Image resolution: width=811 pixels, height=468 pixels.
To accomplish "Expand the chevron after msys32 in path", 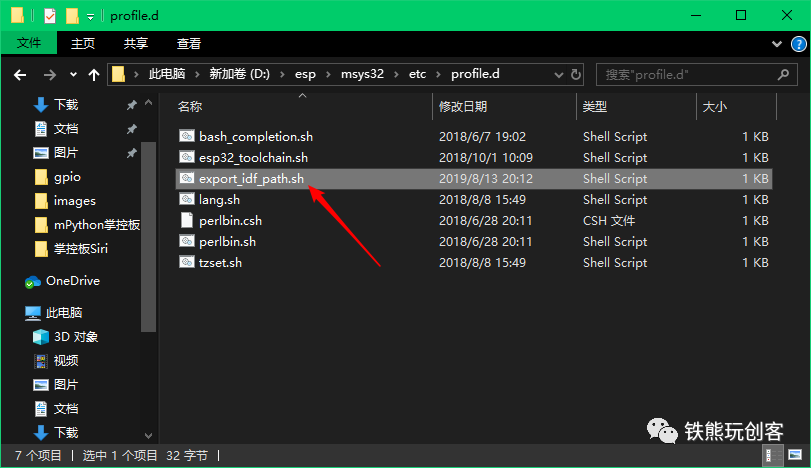I will coord(396,74).
